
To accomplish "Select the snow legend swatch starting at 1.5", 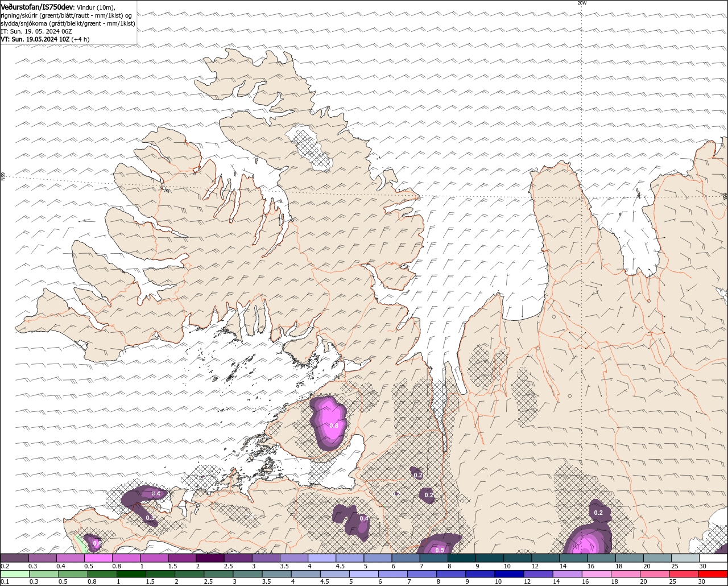I will [182, 558].
